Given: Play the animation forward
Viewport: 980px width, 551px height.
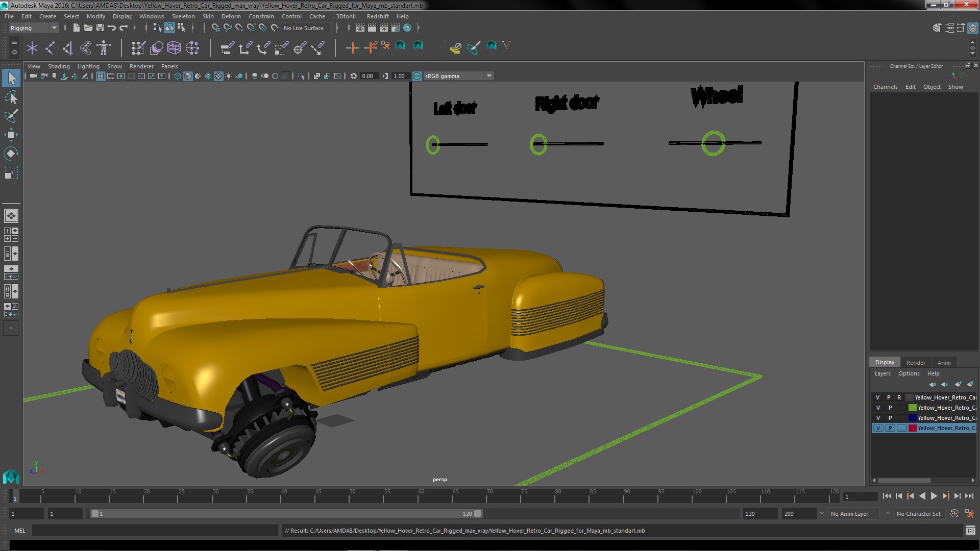Looking at the screenshot, I should [x=934, y=496].
